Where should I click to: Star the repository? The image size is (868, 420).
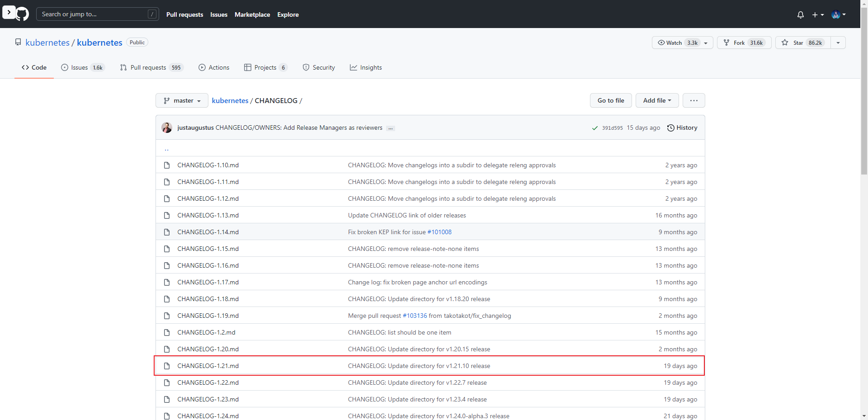(803, 42)
